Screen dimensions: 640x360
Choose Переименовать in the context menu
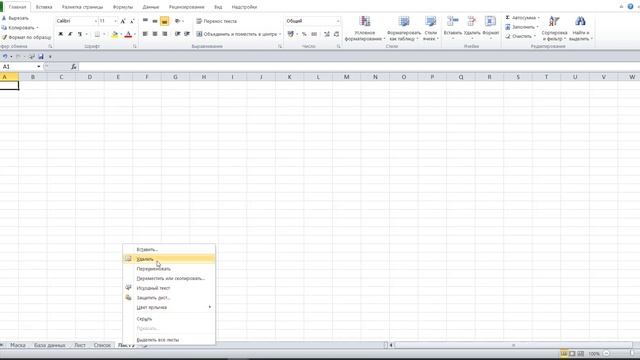[x=169, y=269]
